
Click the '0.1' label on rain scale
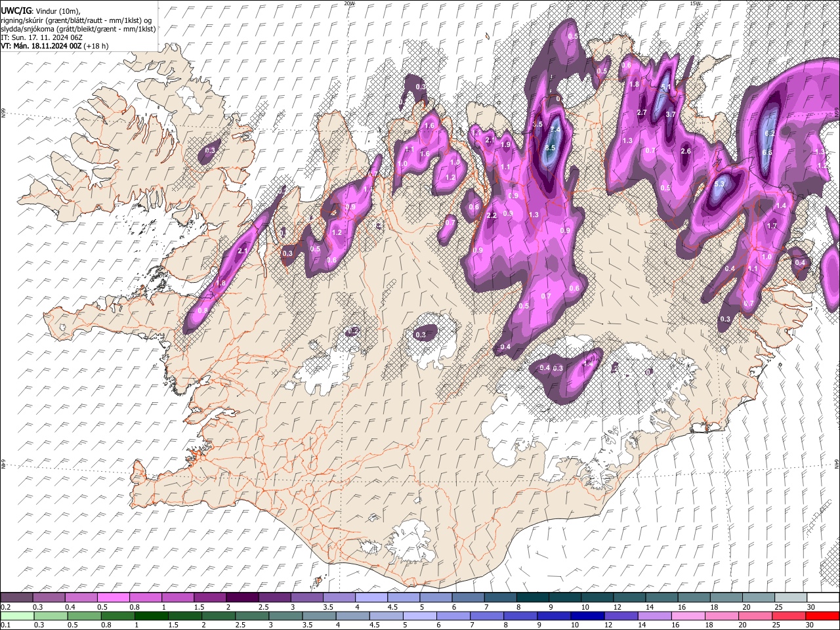pos(5,625)
